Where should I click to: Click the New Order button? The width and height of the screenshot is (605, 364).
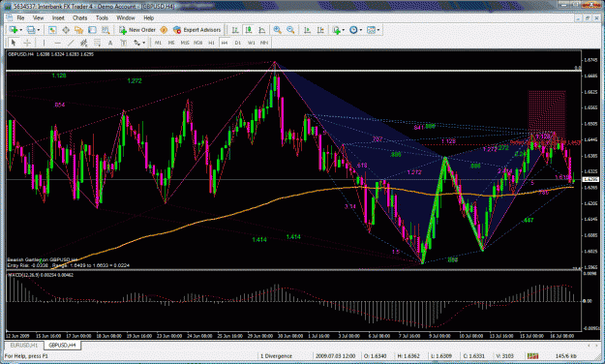pyautogui.click(x=137, y=30)
